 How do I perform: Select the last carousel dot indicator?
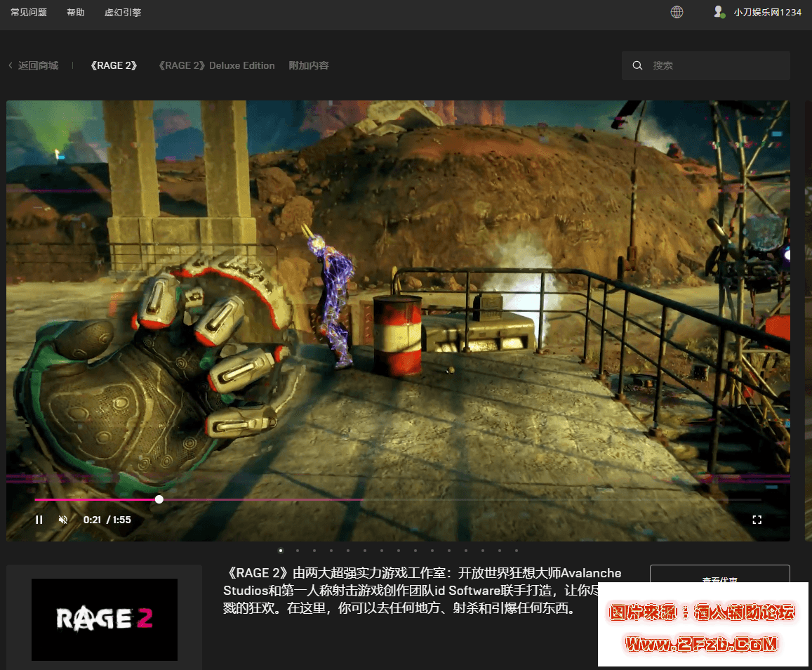pos(517,551)
